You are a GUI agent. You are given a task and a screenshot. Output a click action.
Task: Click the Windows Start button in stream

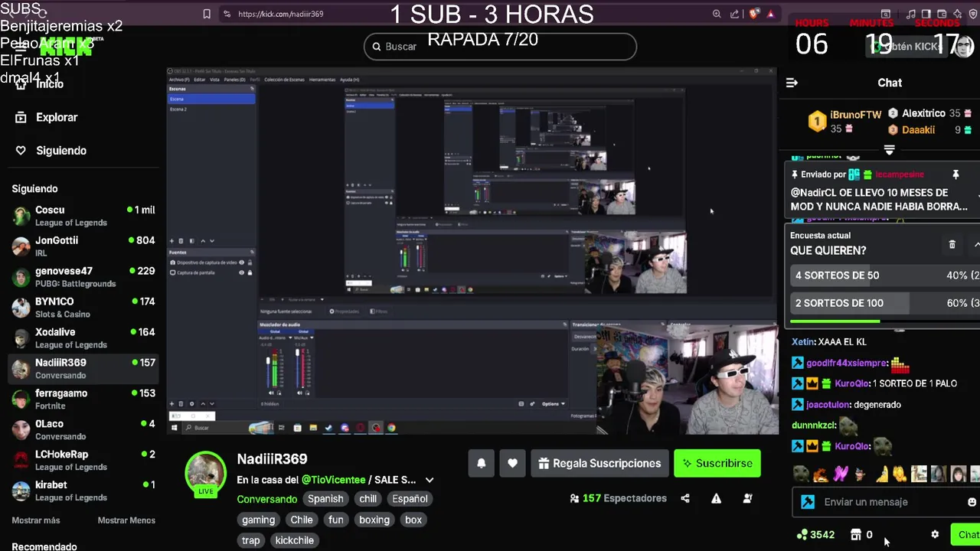(x=175, y=428)
